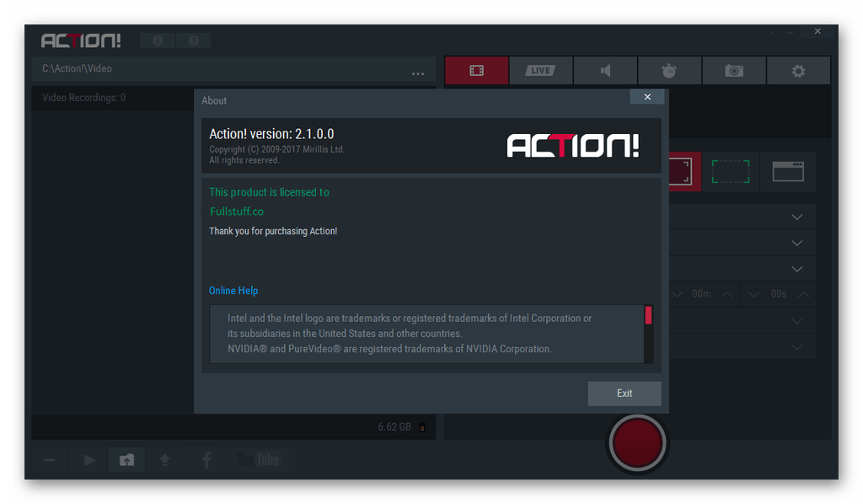Open the benchmark stopwatch tab
The height and width of the screenshot is (504, 863).
pos(669,71)
